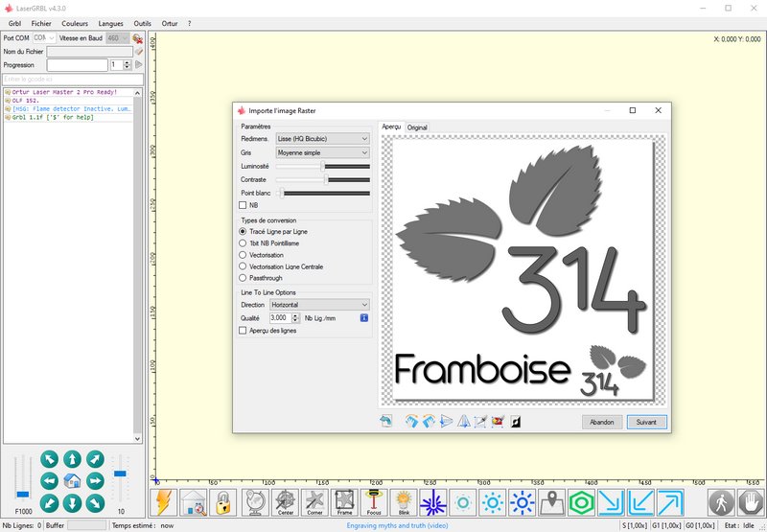767x532 pixels.
Task: Switch to the Aperçu tab
Action: (x=391, y=127)
